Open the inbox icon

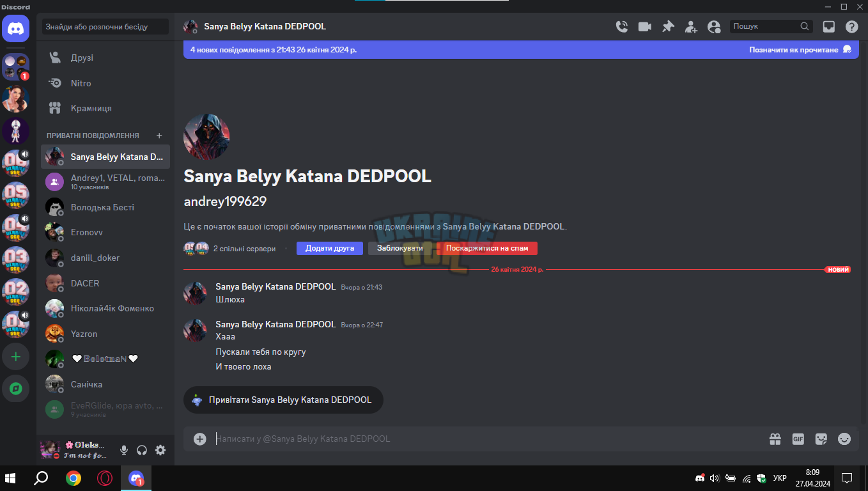point(828,27)
